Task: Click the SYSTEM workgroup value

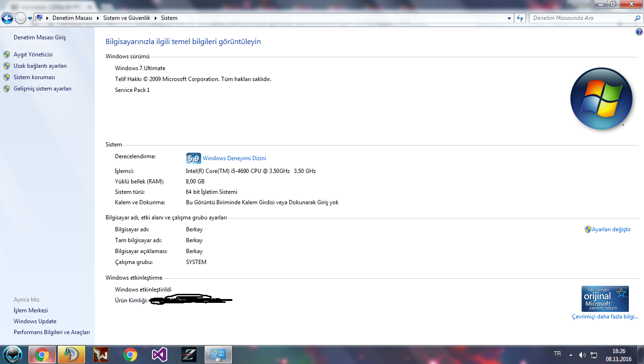Action: coord(196,262)
